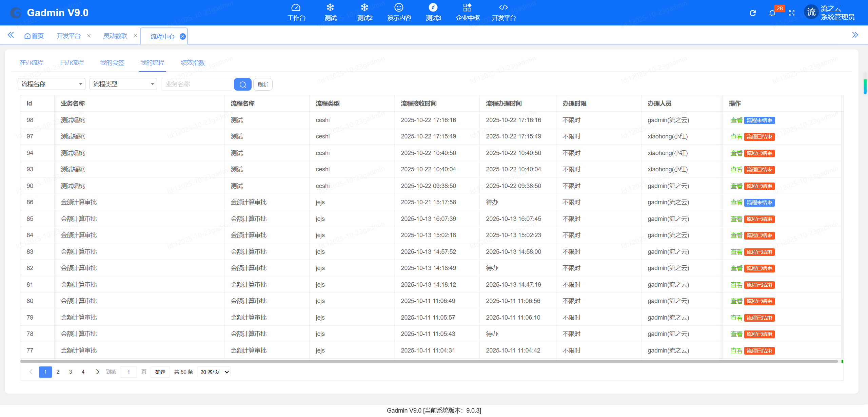Open 企业中枢 grid icon menu
Image resolution: width=868 pixels, height=417 pixels.
click(x=467, y=8)
